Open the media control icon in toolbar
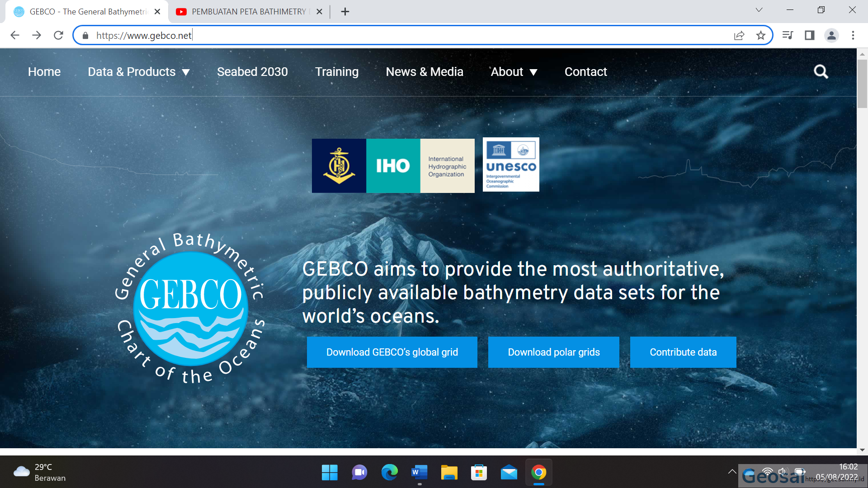Screen dimensions: 868x488 [x=788, y=35]
